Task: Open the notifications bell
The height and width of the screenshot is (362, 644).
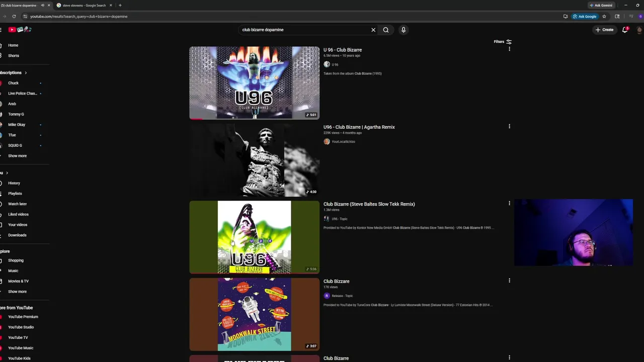Action: 625,30
